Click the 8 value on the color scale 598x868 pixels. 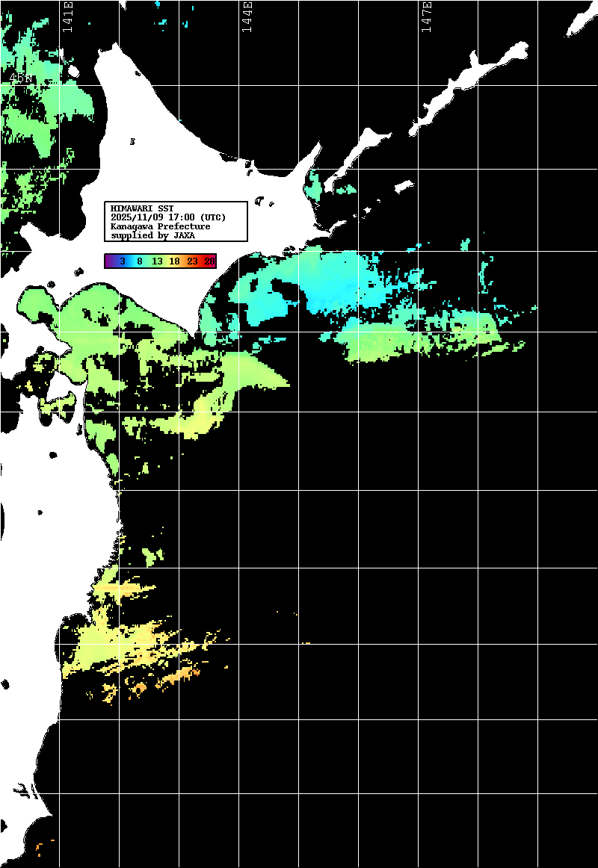coord(140,261)
